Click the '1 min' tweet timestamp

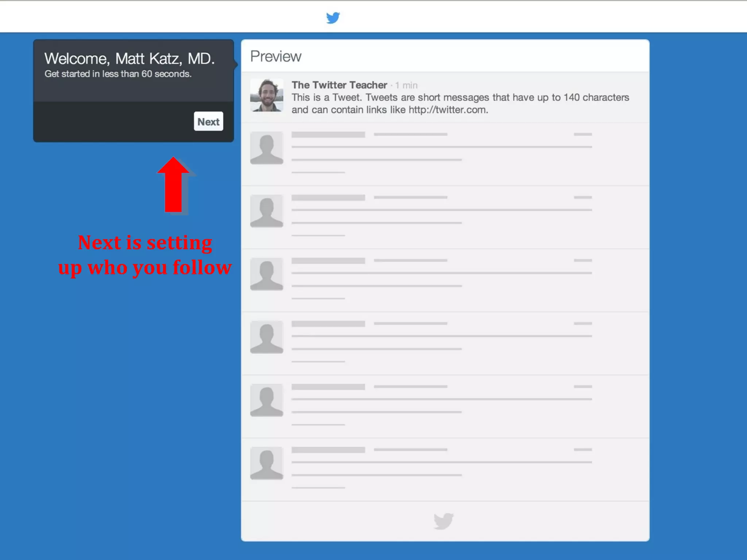[406, 85]
